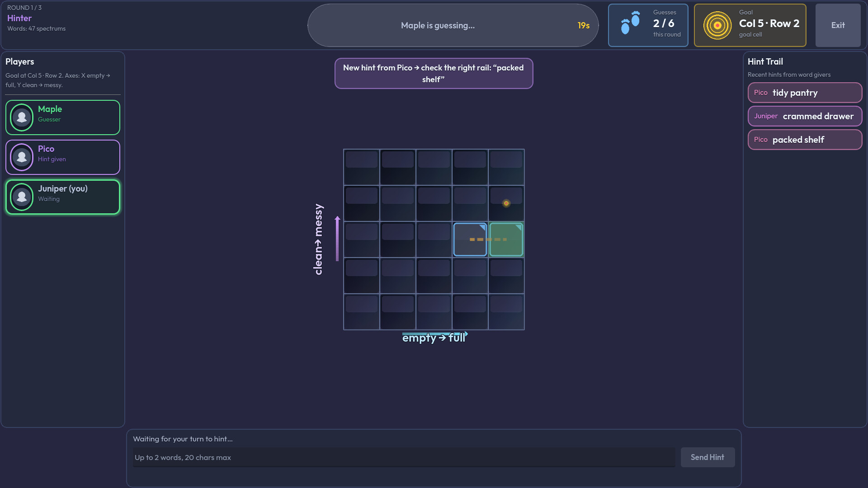Click the Guesses 2 / 6 counter
This screenshot has height=488, width=868.
[x=648, y=25]
